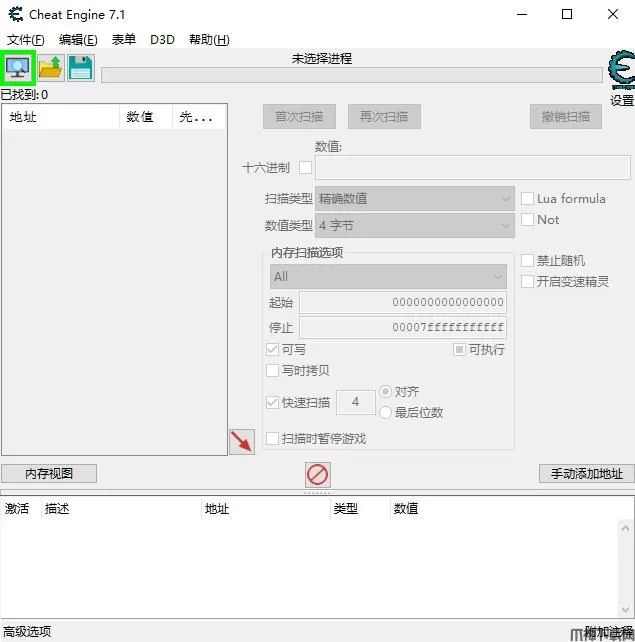The width and height of the screenshot is (635, 642).
Task: Enable the 十六进制 hexadecimal checkbox
Action: [x=305, y=167]
